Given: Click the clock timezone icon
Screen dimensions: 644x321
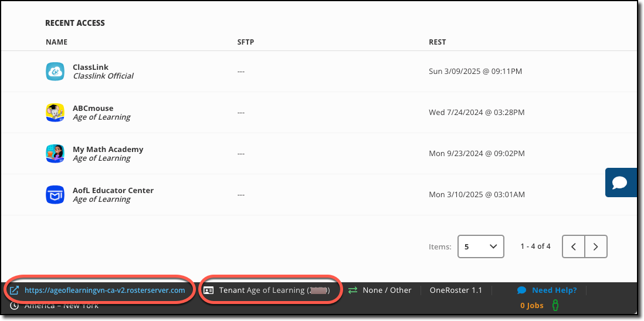Looking at the screenshot, I should pos(15,306).
